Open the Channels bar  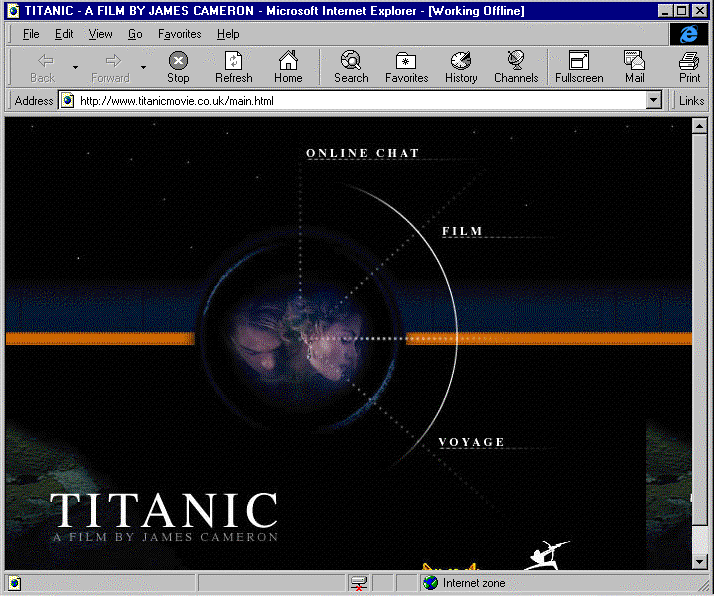point(516,67)
